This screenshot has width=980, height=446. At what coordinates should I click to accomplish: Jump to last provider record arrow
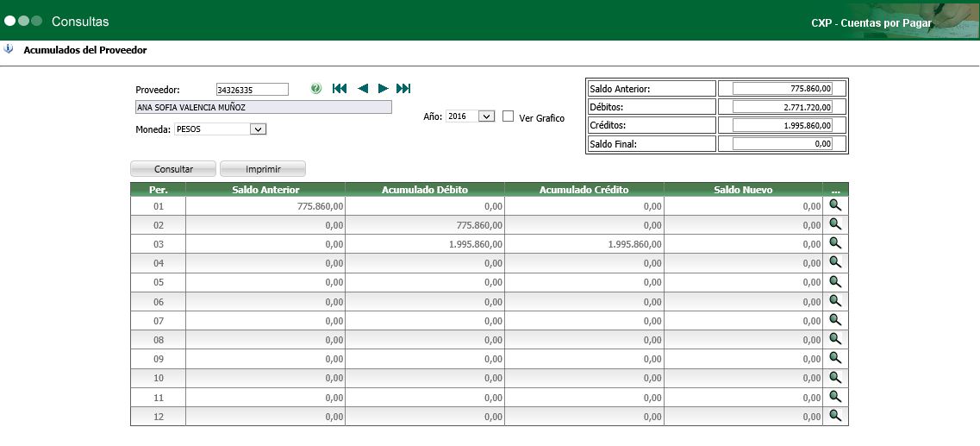click(x=403, y=89)
